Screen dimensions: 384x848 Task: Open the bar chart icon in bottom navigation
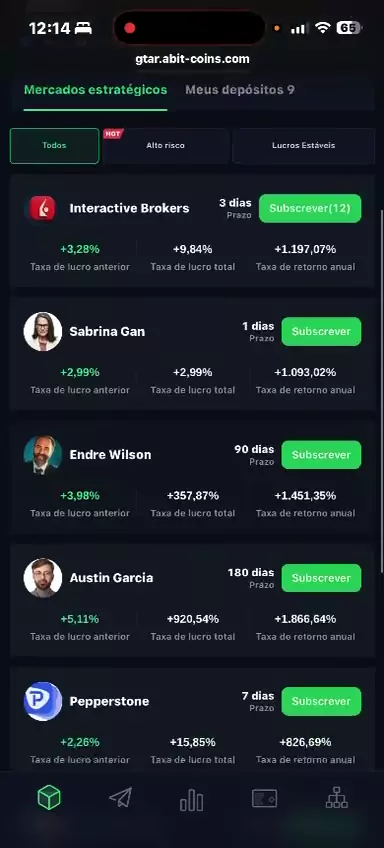pyautogui.click(x=191, y=799)
